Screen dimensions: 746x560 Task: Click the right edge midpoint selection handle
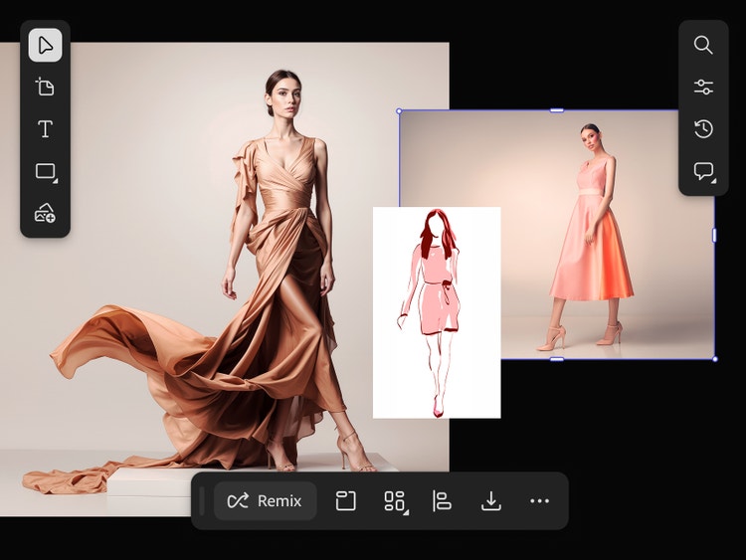(714, 235)
